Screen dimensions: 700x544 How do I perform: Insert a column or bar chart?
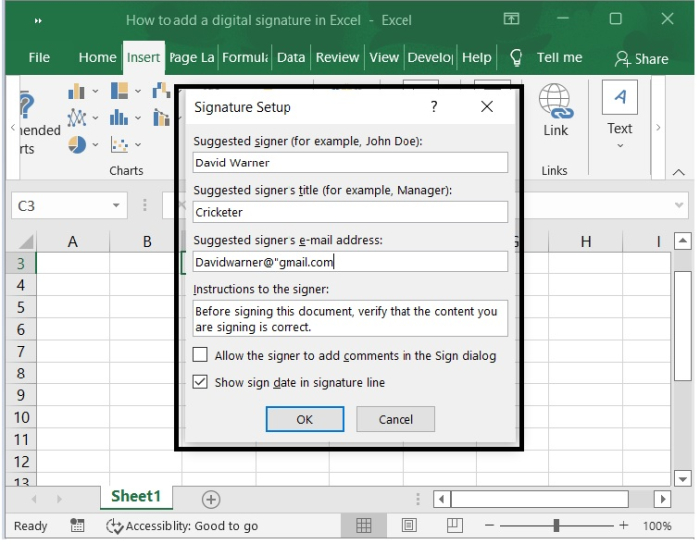[x=76, y=91]
